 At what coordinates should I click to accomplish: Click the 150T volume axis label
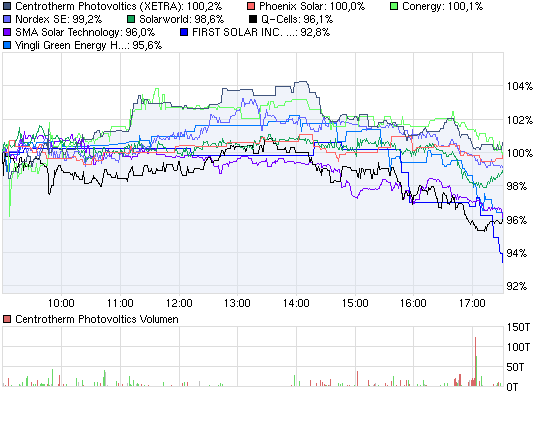518,327
